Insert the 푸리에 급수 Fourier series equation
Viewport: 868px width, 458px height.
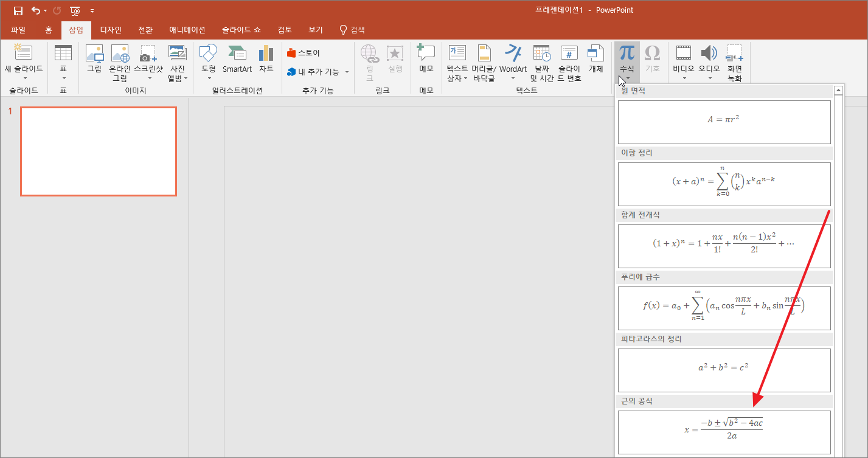pos(724,308)
